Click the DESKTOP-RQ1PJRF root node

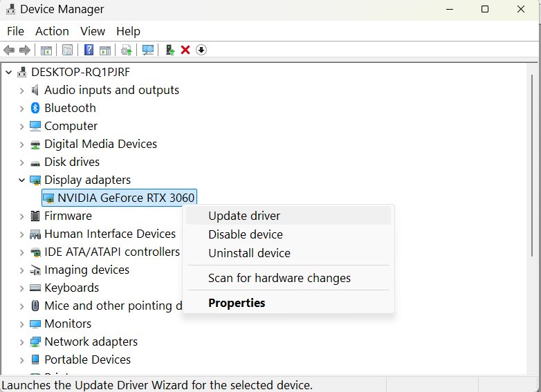click(80, 72)
